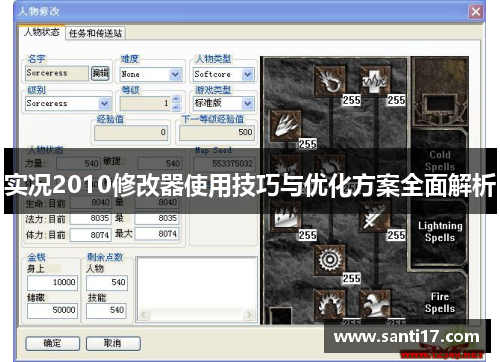The image size is (500, 362).
Task: Switch to the Fire Spells skill tab
Action: (440, 302)
